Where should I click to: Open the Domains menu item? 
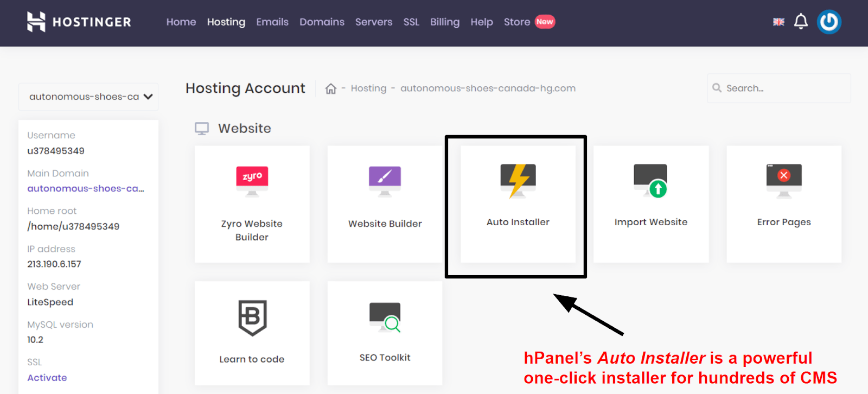322,22
